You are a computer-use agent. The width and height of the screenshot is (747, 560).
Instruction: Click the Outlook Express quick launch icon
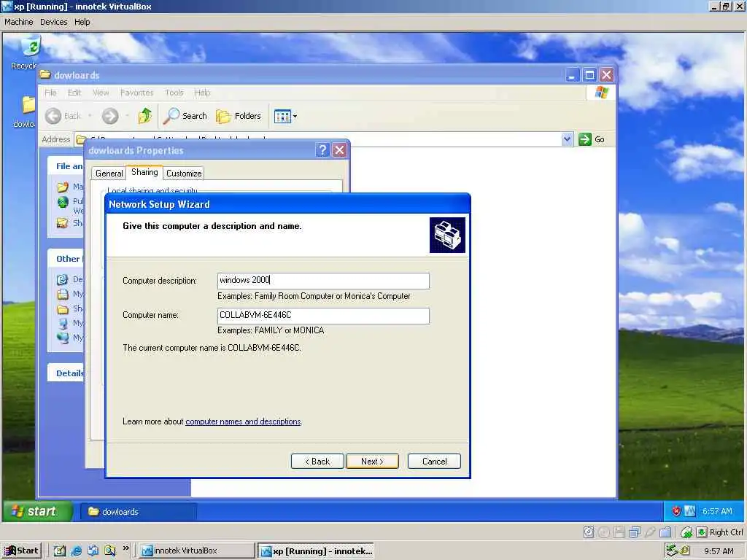tap(93, 551)
